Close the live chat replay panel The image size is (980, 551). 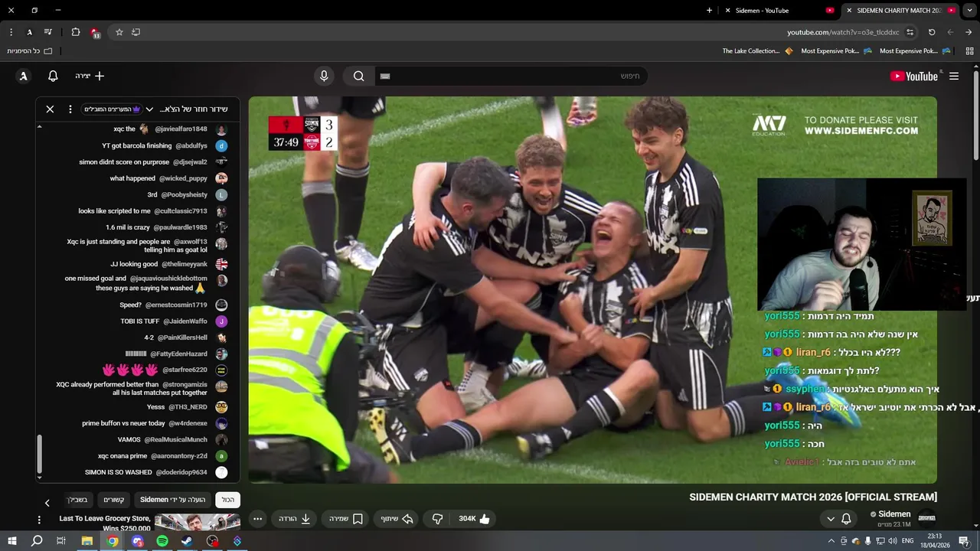pyautogui.click(x=50, y=109)
